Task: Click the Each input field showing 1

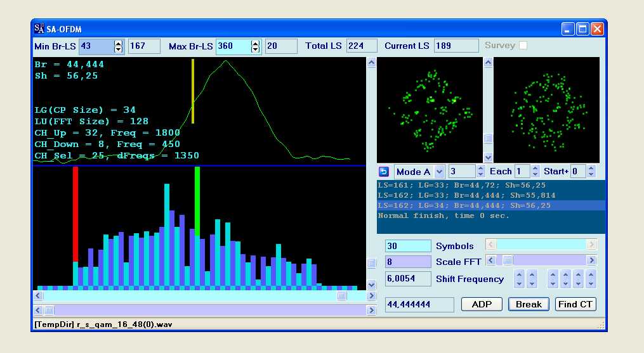Action: click(x=522, y=172)
